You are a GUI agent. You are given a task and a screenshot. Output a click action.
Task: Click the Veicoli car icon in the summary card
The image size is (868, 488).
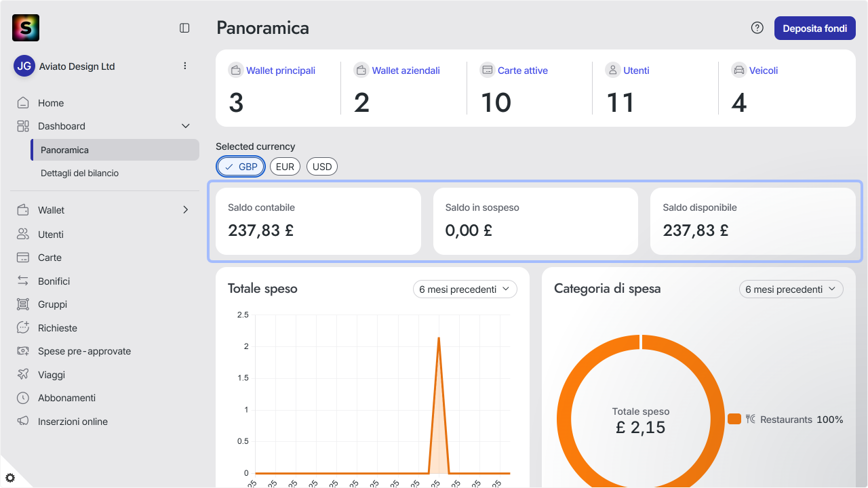[x=738, y=70]
